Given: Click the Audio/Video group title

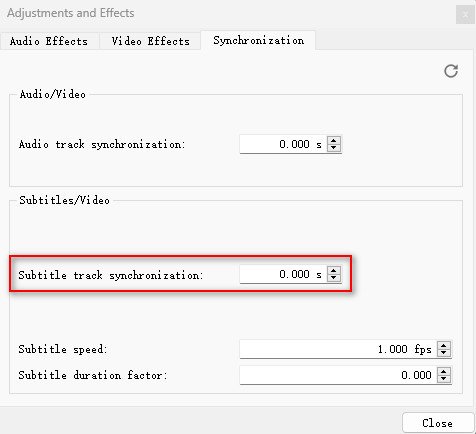Looking at the screenshot, I should tap(52, 94).
